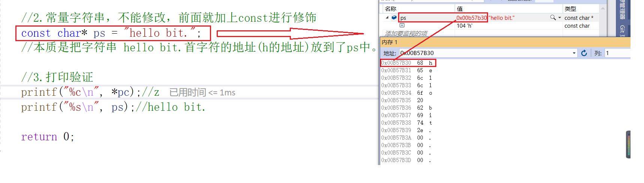The image size is (644, 183).
Task: Click the watch list scroll-up arrow
Action: 603,8
